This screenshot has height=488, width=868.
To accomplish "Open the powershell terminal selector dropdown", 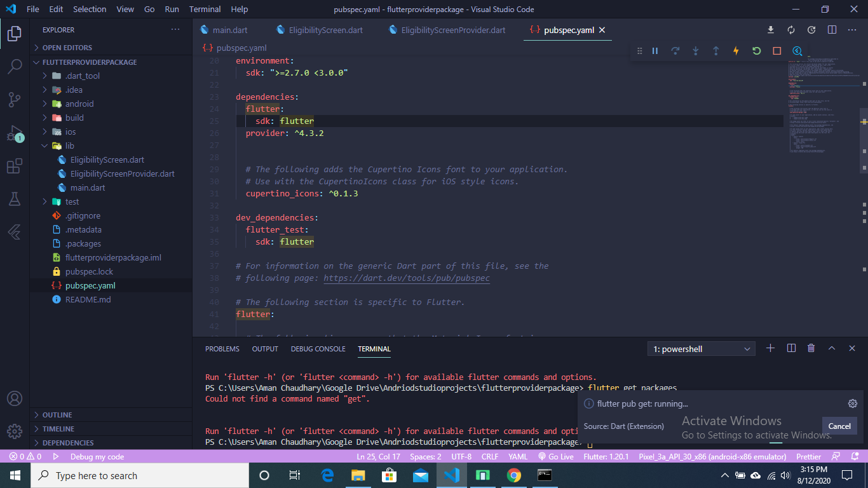I will click(701, 348).
